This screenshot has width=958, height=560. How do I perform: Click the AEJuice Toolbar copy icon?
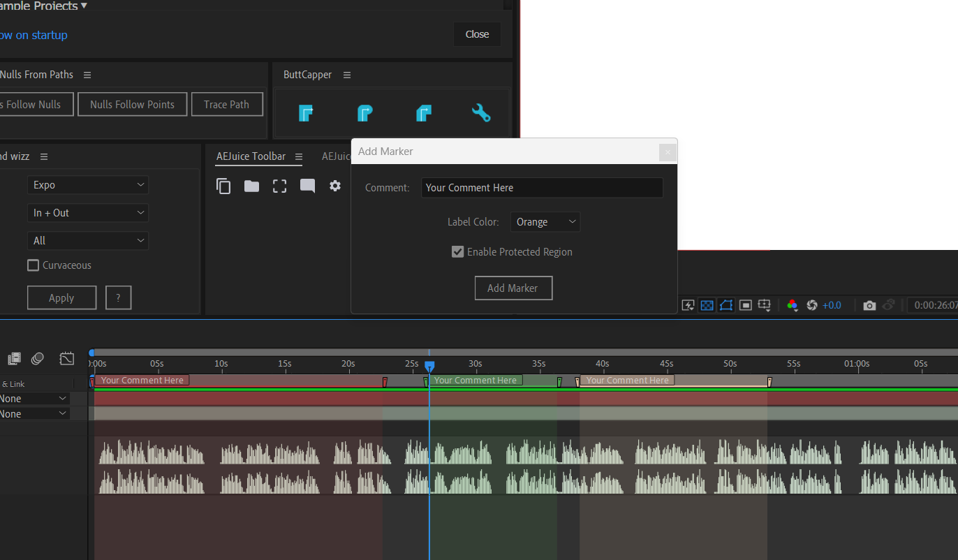click(x=223, y=186)
